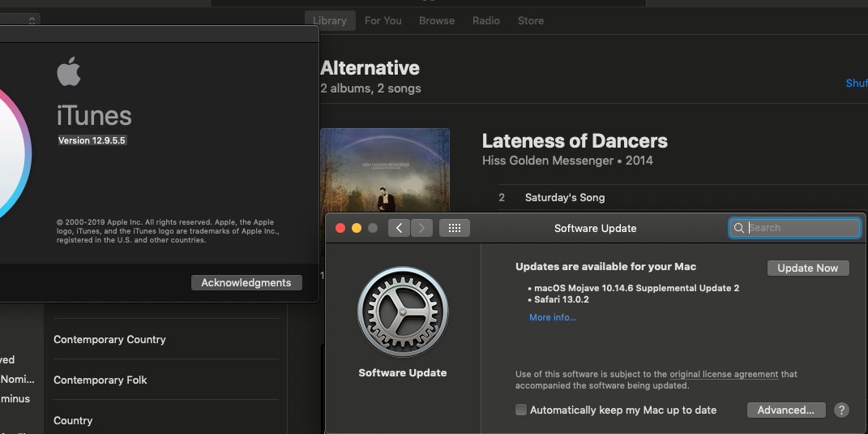Open the For You tab
This screenshot has width=868, height=434.
tap(383, 20)
